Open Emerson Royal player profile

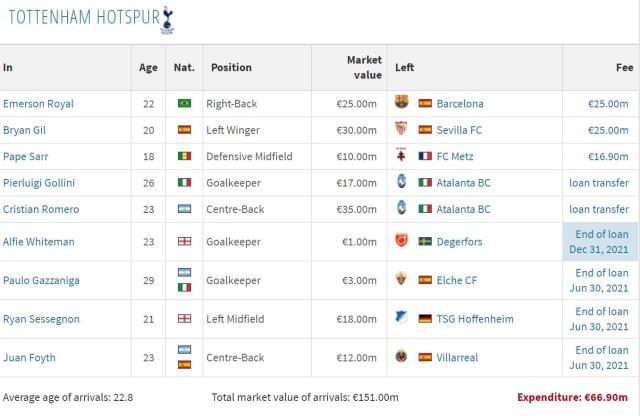[x=38, y=103]
